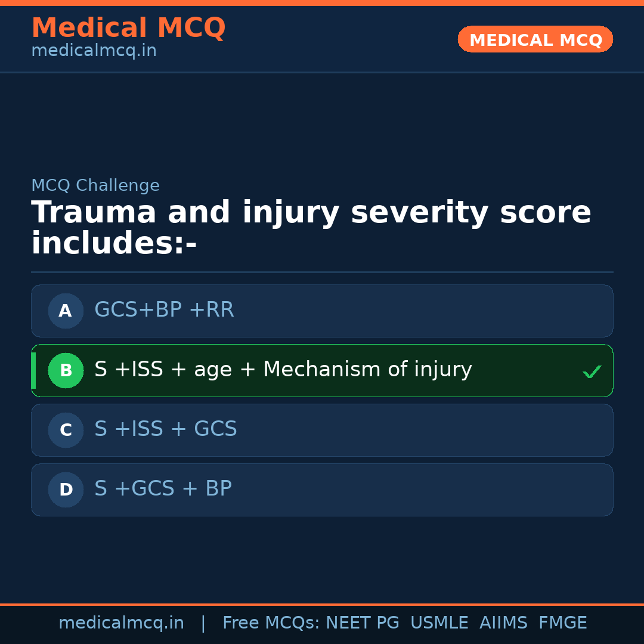The image size is (644, 644).
Task: Select the letter D option circle
Action: [x=66, y=490]
